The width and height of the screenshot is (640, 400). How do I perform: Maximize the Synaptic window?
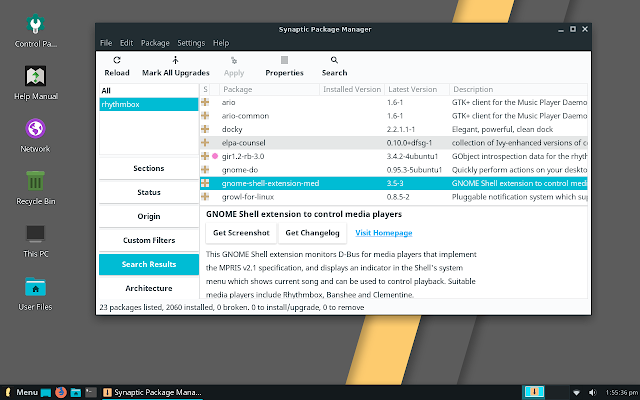tap(573, 29)
